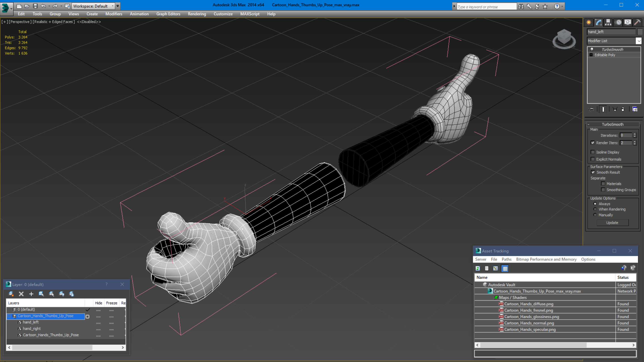Open the Paths menu in Asset Tracking

(506, 259)
